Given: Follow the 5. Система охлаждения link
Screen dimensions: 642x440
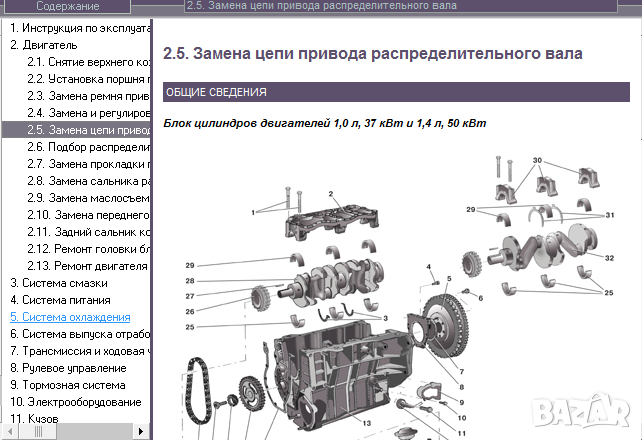Looking at the screenshot, I should pos(70,317).
